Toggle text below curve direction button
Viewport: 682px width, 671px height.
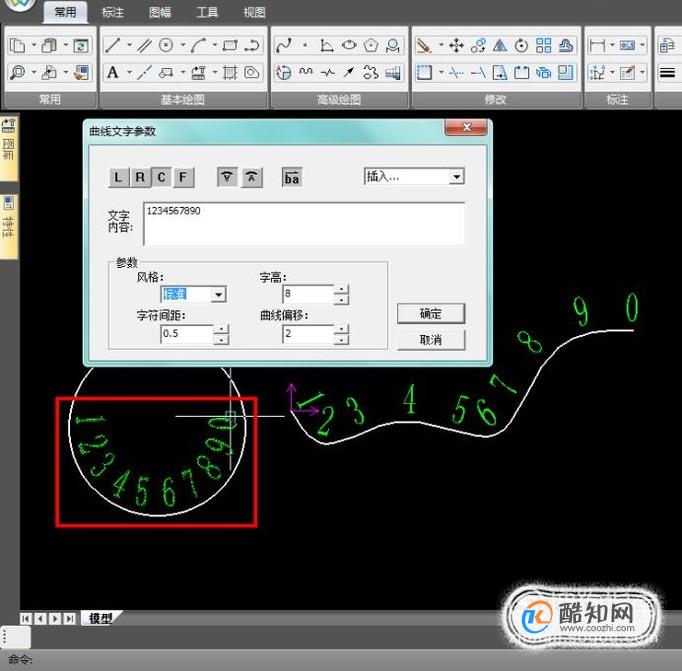(227, 177)
